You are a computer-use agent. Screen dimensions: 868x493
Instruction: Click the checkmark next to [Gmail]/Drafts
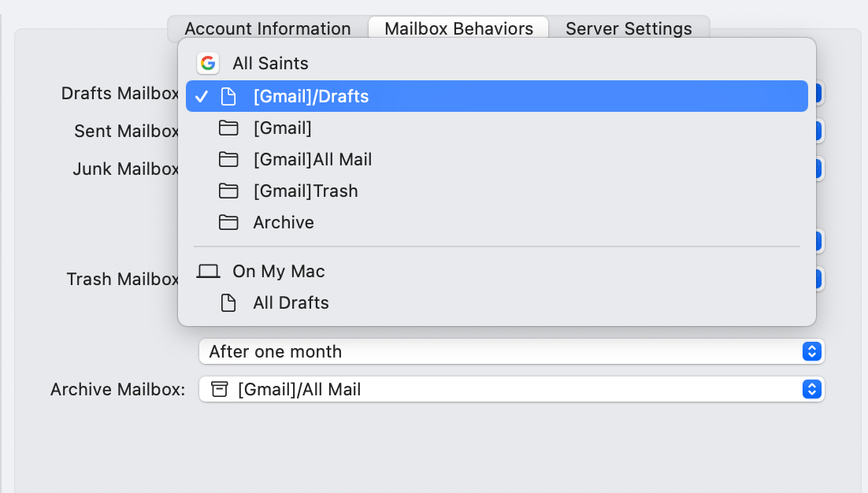point(202,96)
